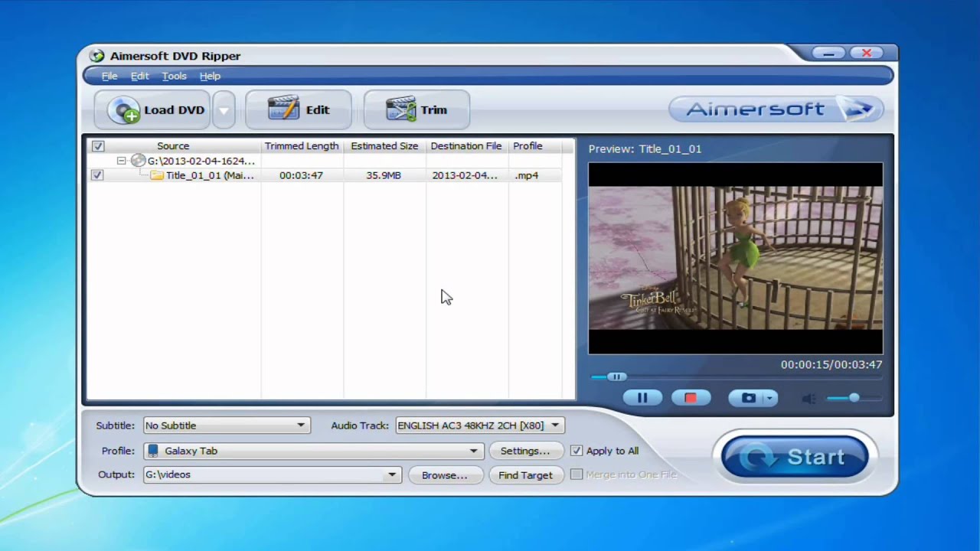Click the Settings... button
980x551 pixels.
tap(525, 451)
